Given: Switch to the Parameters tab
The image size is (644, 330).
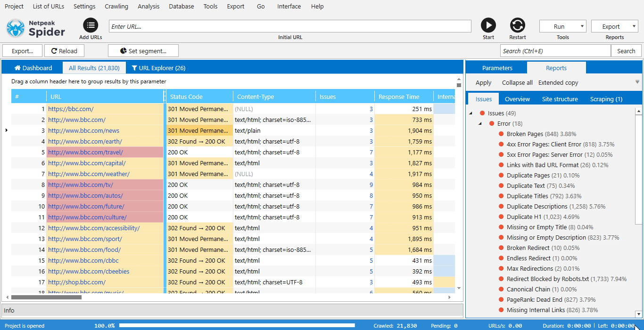Looking at the screenshot, I should [497, 68].
